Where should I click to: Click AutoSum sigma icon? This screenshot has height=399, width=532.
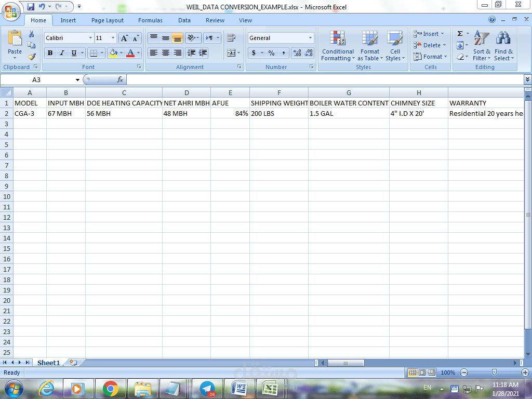[460, 34]
